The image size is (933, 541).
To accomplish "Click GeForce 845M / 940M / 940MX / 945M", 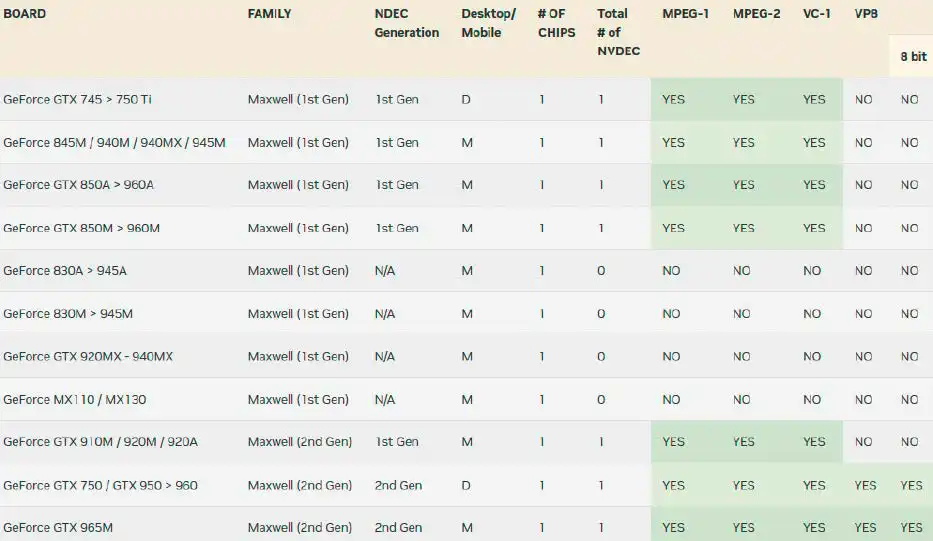I will click(114, 143).
